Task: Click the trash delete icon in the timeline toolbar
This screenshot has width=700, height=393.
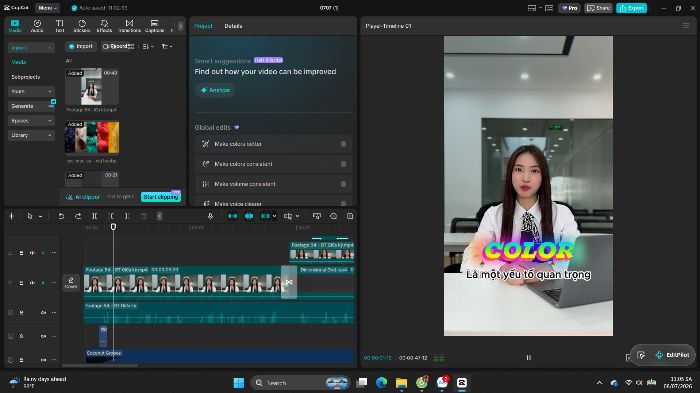Action: pyautogui.click(x=144, y=216)
